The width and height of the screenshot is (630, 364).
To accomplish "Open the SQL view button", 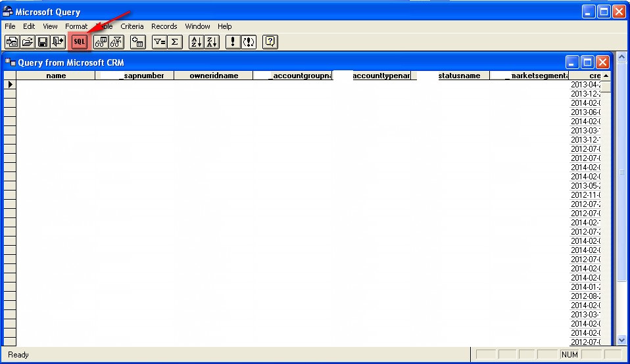I will pos(80,42).
